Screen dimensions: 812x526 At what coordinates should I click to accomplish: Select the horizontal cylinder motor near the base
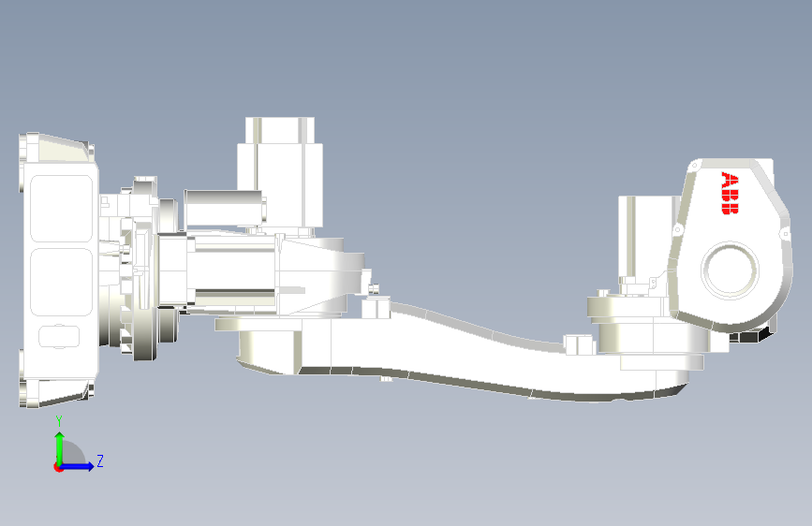click(224, 208)
